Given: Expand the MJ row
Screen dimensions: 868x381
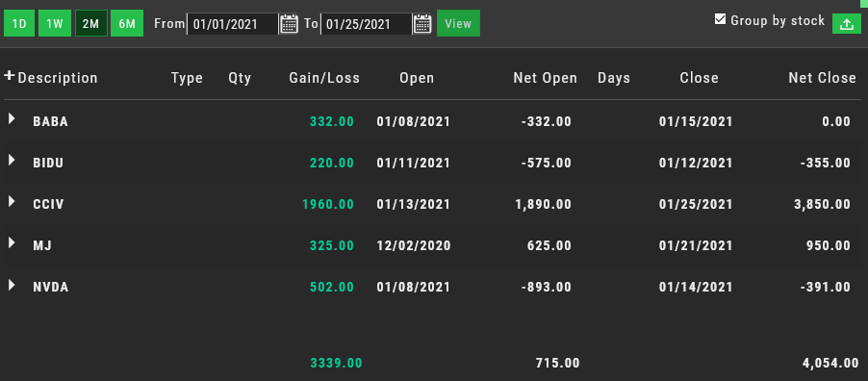Looking at the screenshot, I should coord(12,243).
